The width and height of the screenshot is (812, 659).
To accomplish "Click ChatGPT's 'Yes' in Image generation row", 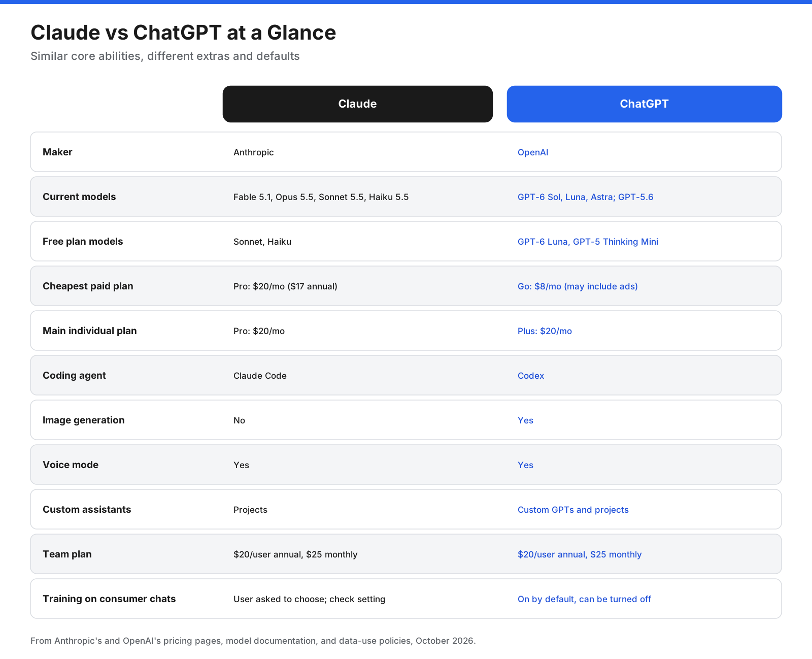I will coord(525,420).
